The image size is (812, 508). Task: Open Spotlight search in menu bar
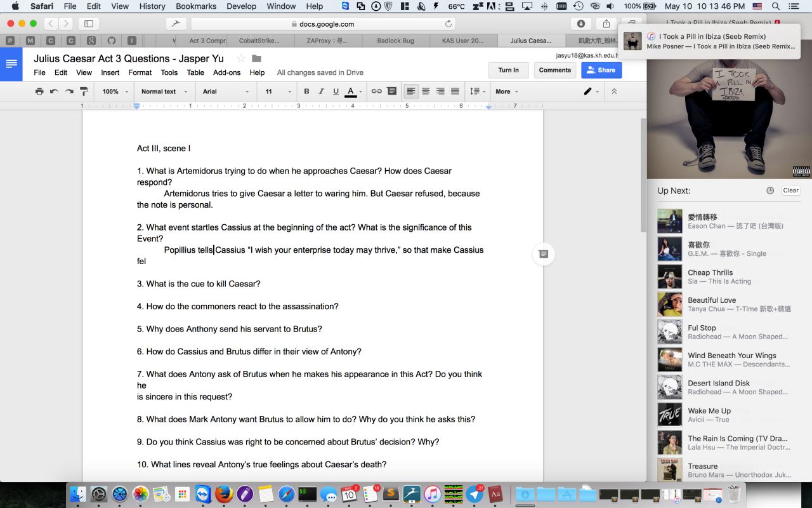(776, 6)
